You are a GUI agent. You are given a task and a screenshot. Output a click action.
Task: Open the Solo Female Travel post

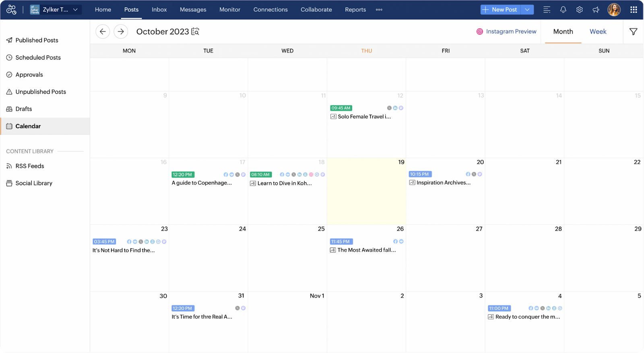tap(364, 117)
